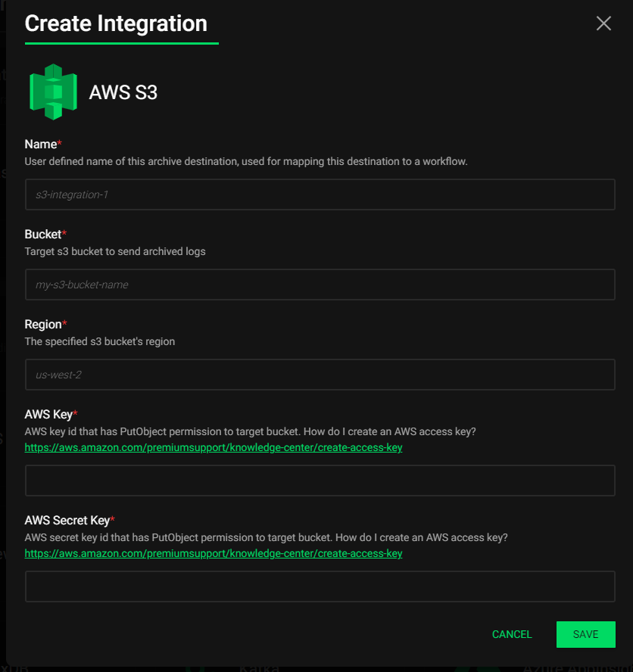633x672 pixels.
Task: Focus the Name input field
Action: click(320, 194)
